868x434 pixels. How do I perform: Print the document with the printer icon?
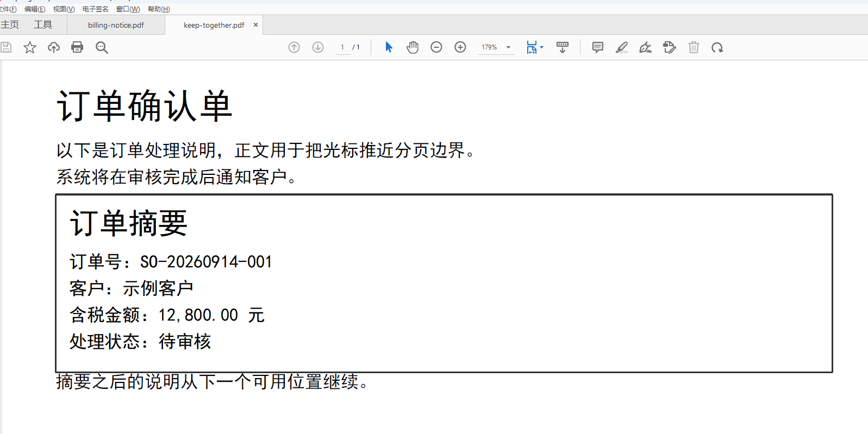click(77, 47)
